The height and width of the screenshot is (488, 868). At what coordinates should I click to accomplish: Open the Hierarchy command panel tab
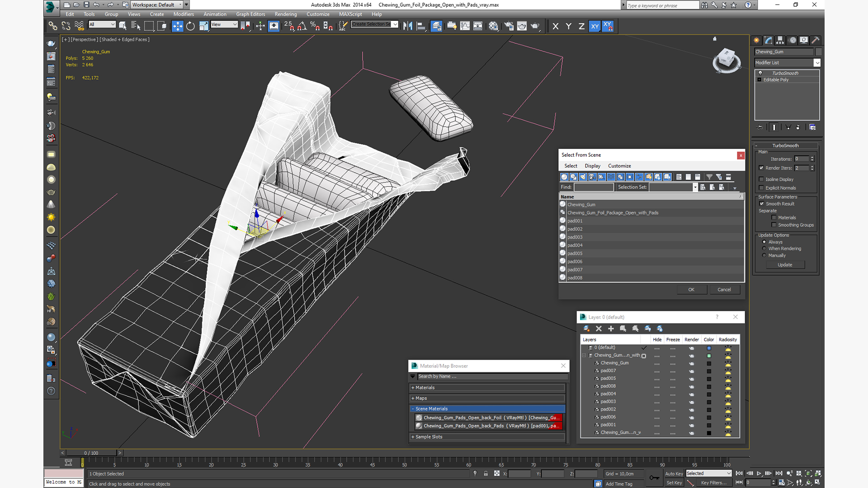780,40
